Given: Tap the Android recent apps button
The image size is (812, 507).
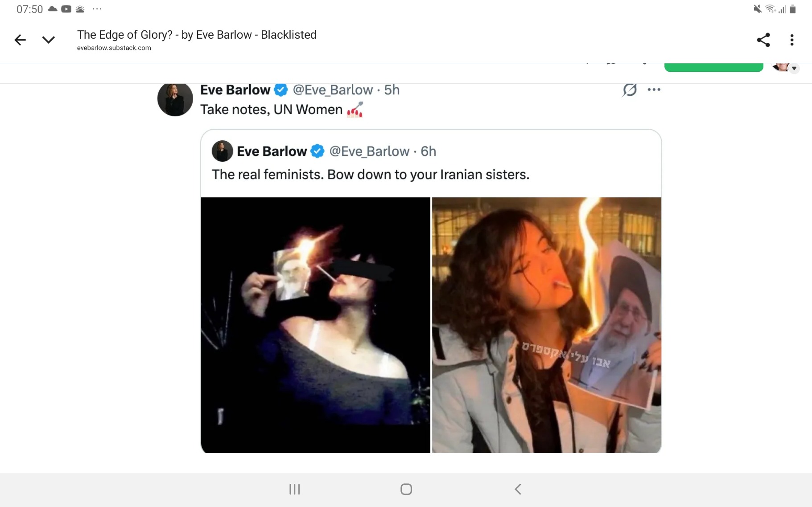Looking at the screenshot, I should click(294, 489).
